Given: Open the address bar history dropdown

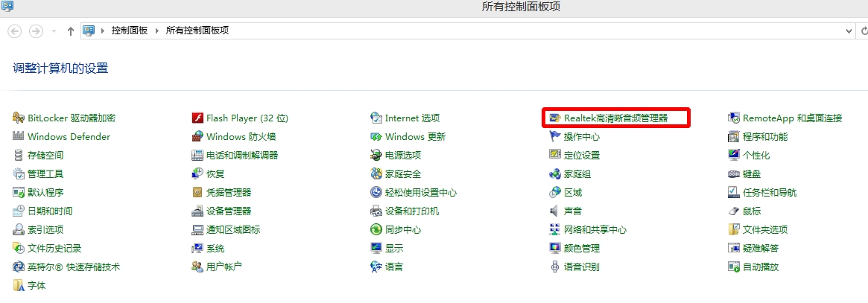Looking at the screenshot, I should coord(849,31).
